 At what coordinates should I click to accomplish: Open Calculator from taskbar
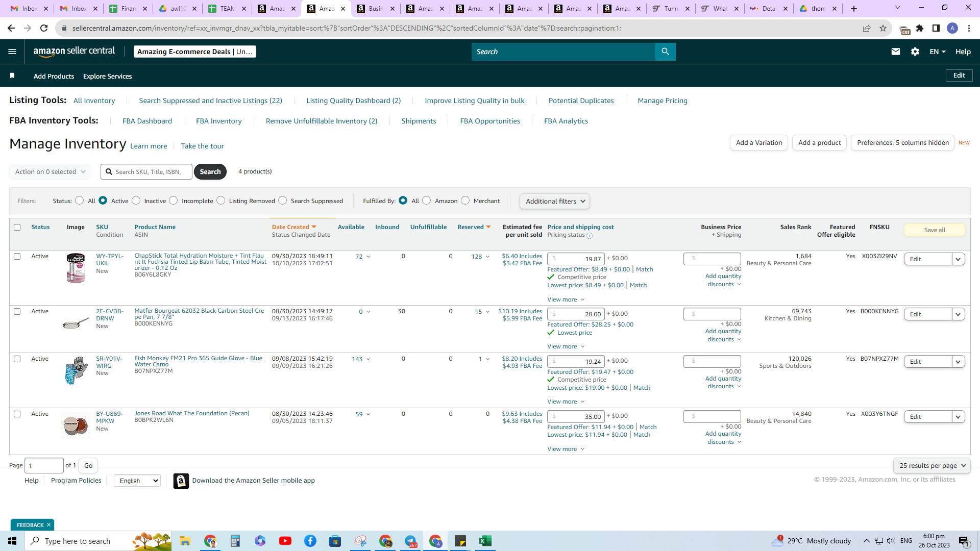pyautogui.click(x=235, y=541)
